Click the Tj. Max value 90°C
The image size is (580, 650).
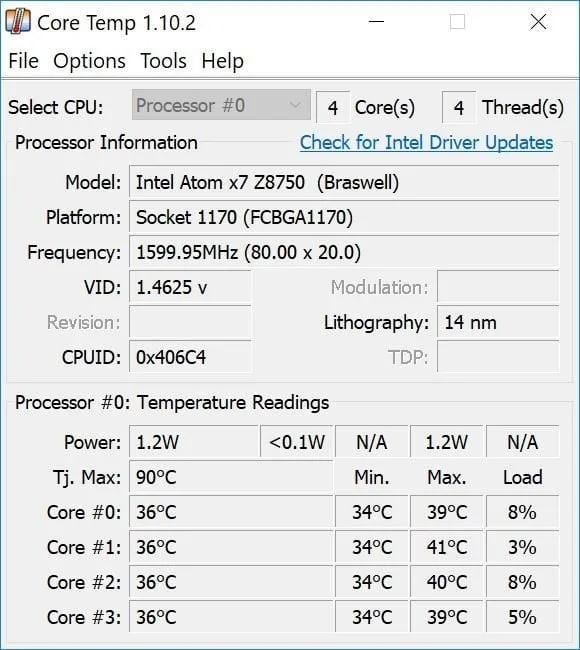[231, 478]
